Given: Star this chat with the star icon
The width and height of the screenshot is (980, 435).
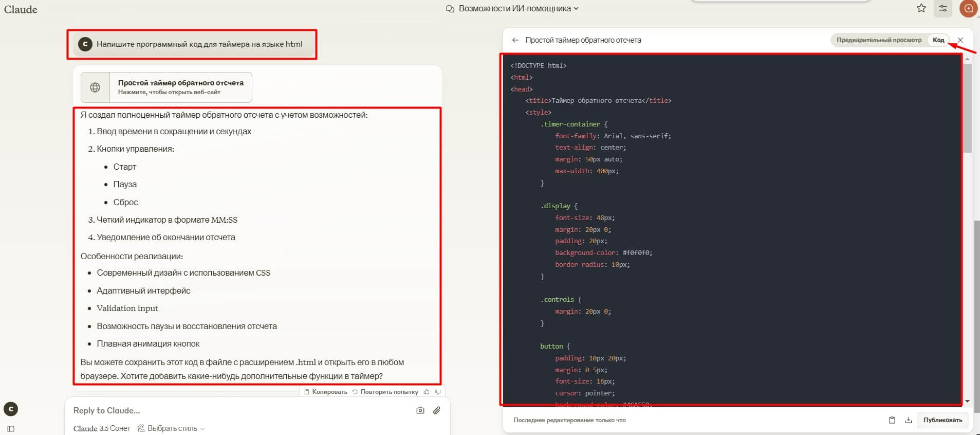Looking at the screenshot, I should (921, 8).
